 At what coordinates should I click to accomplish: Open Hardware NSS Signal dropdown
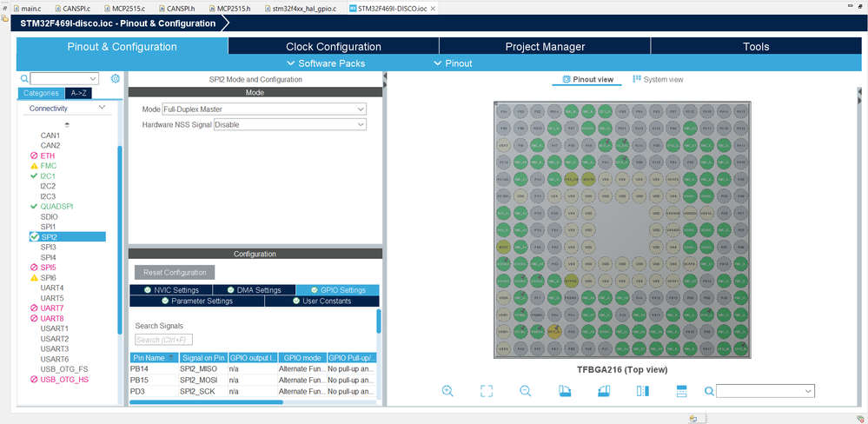(x=290, y=125)
